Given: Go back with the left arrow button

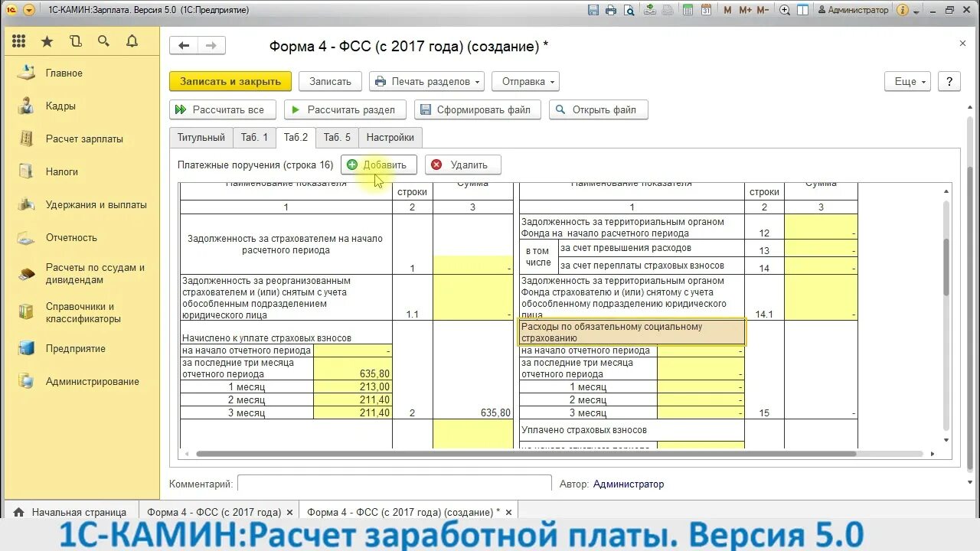Looking at the screenshot, I should click(184, 46).
